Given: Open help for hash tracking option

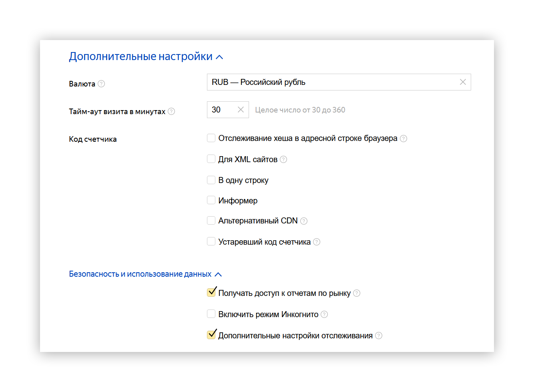Looking at the screenshot, I should tap(404, 139).
